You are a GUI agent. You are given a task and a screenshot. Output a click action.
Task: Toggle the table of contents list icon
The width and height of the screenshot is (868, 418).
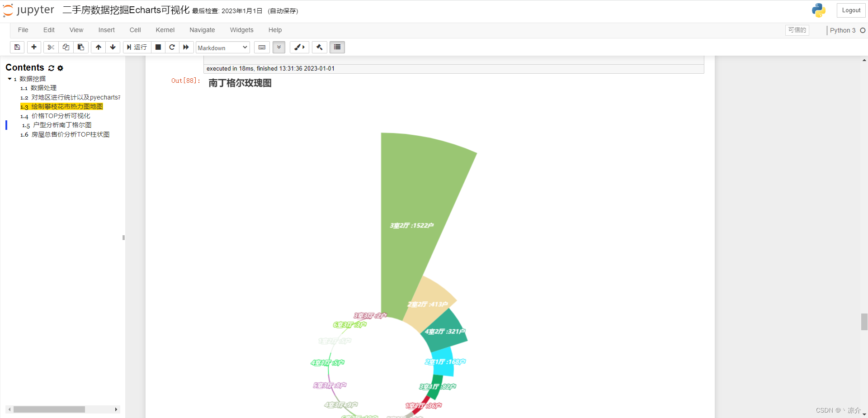tap(337, 47)
